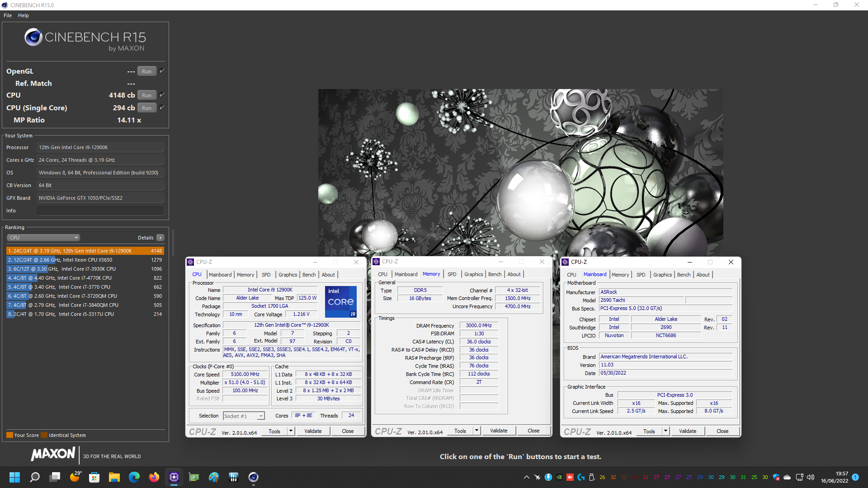The width and height of the screenshot is (868, 488).
Task: Click title icon of CPU-Z Mainboard window
Action: point(565,262)
